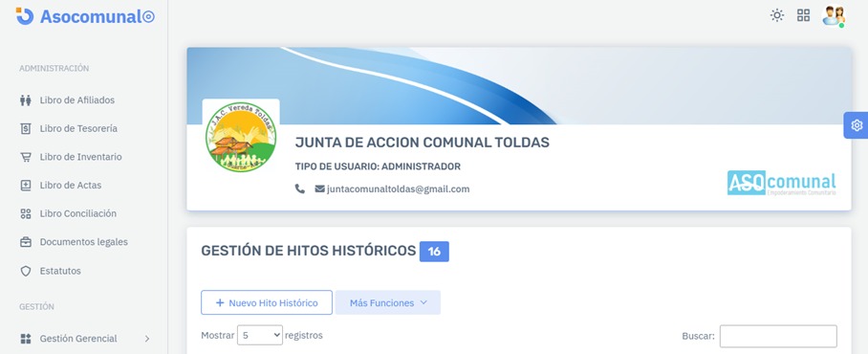
Task: Click the envelope email icon
Action: [319, 188]
